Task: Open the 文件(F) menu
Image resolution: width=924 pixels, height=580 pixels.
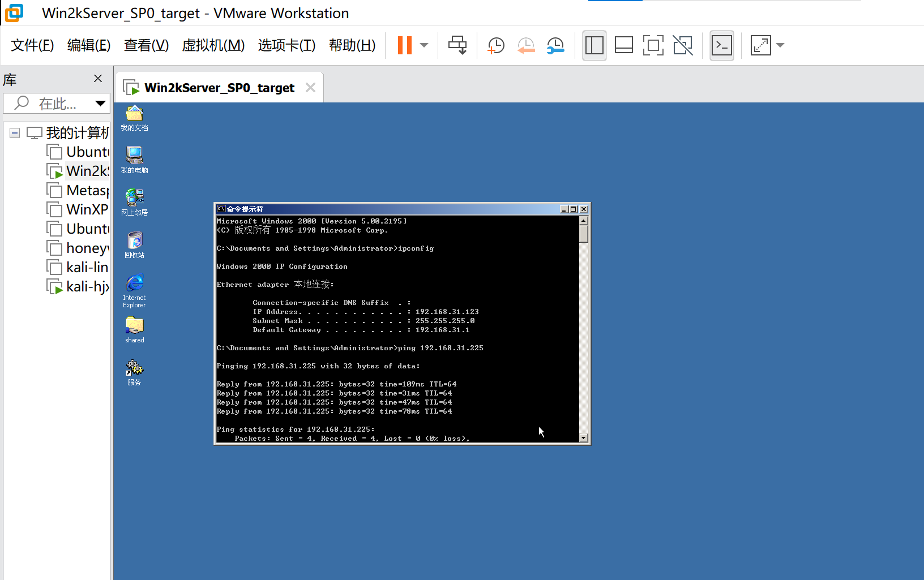Action: pyautogui.click(x=32, y=45)
